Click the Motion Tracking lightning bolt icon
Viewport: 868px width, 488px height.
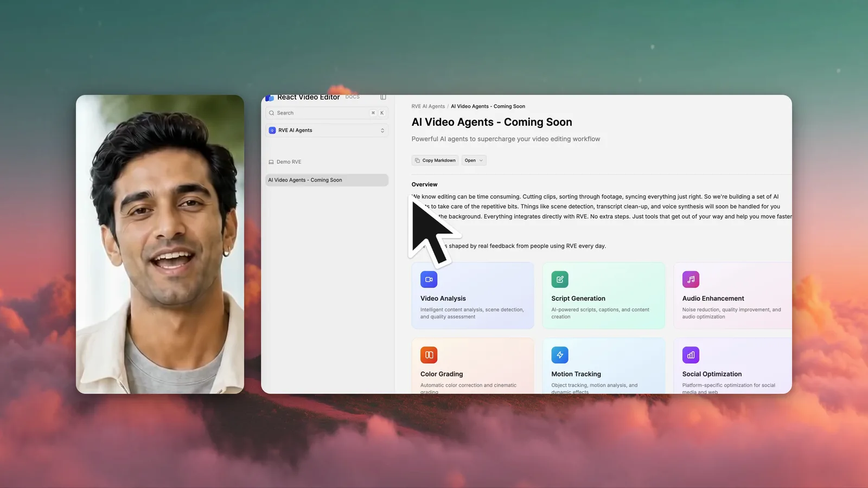pyautogui.click(x=560, y=355)
